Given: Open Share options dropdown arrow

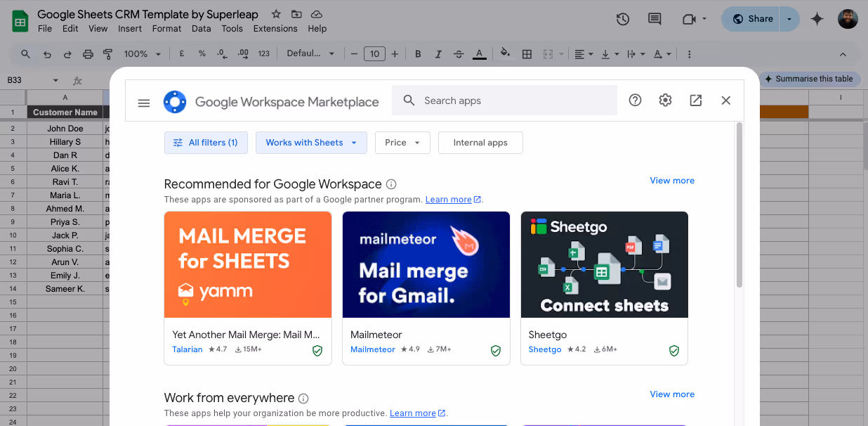Looking at the screenshot, I should click(x=790, y=19).
